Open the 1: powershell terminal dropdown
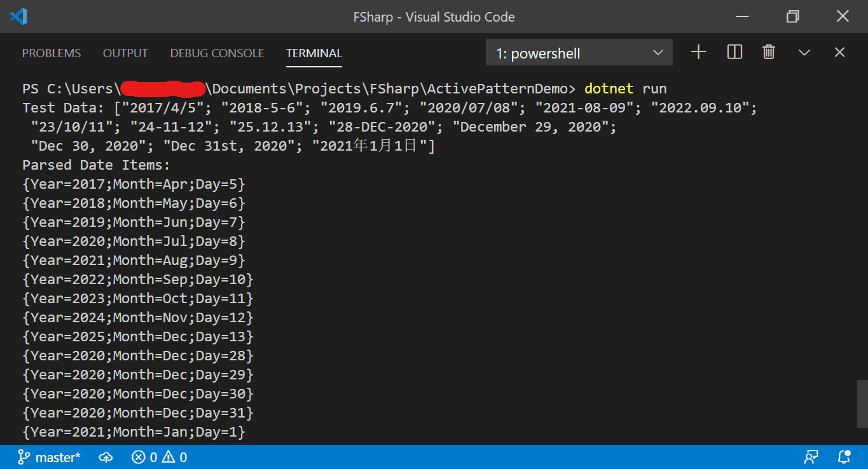The width and height of the screenshot is (868, 469). pyautogui.click(x=579, y=53)
